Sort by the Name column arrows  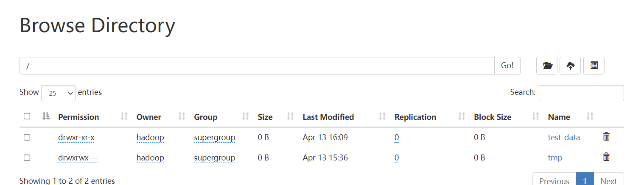590,116
